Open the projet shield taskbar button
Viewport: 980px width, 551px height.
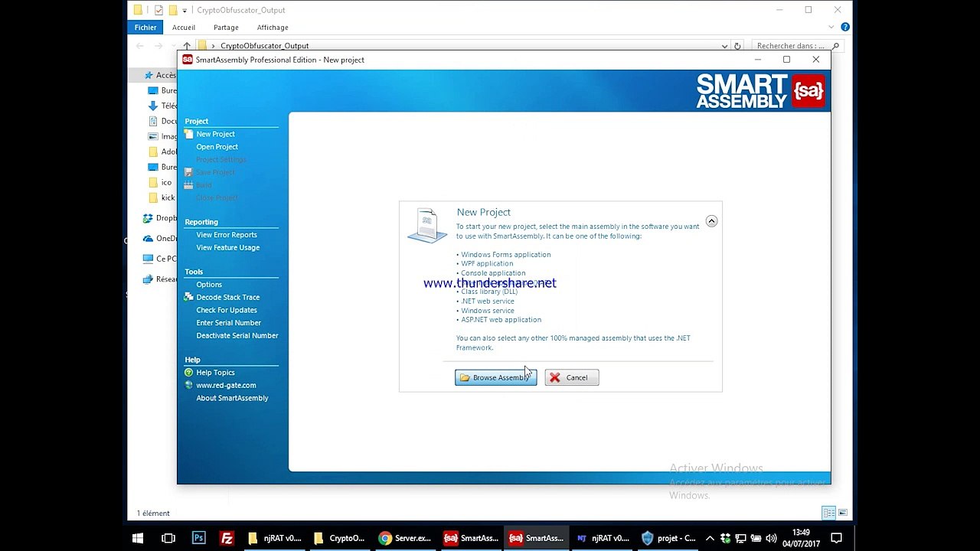pos(668,538)
